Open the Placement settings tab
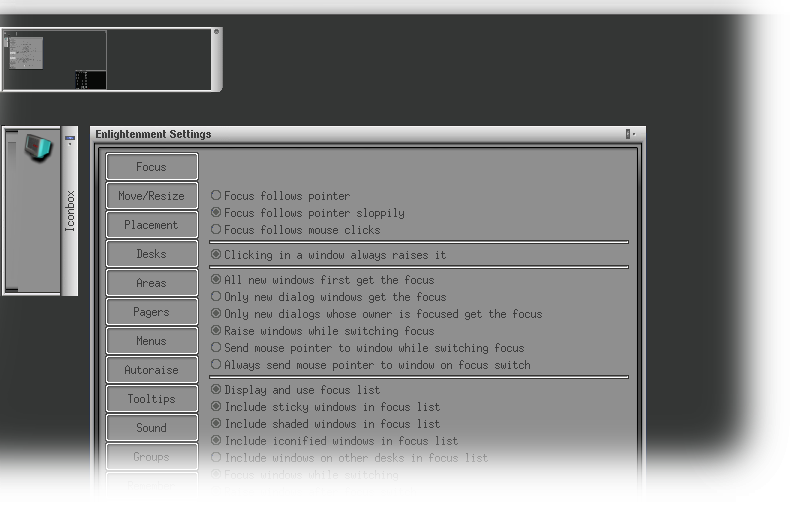Viewport: 800px width, 525px height. pyautogui.click(x=152, y=225)
